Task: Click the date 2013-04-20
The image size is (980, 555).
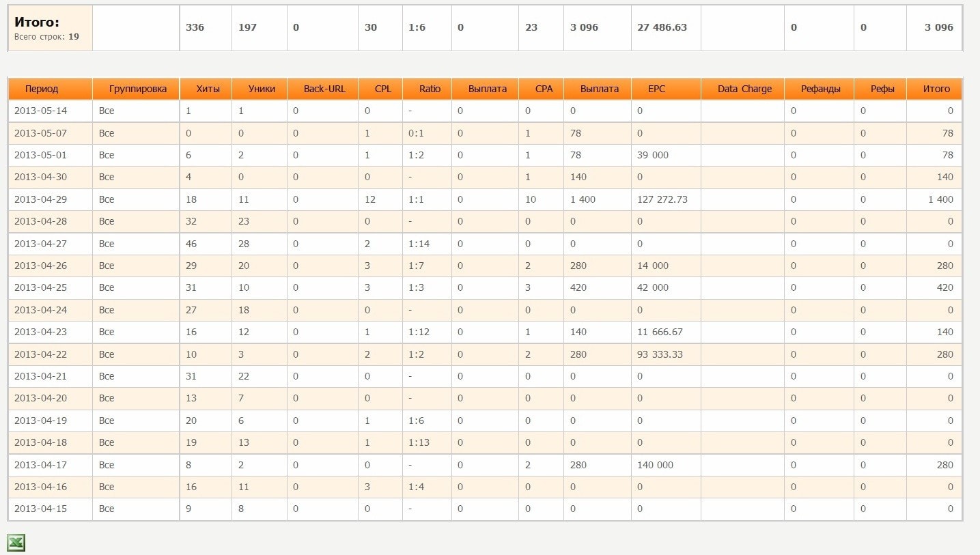Action: (40, 398)
